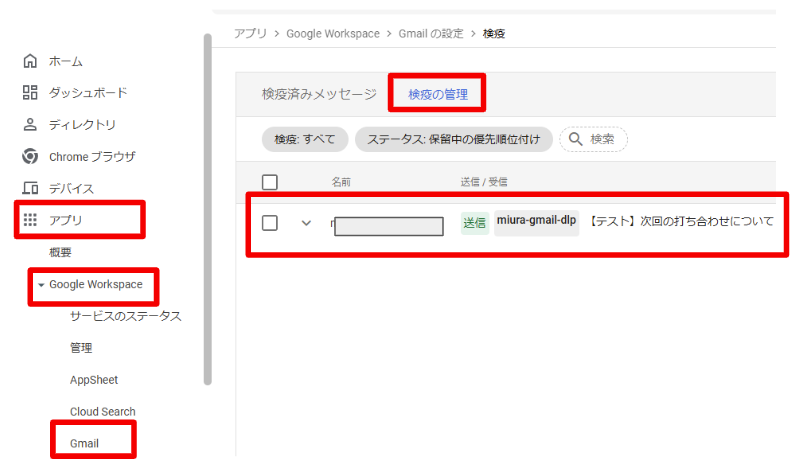Click the Directory person icon
The height and width of the screenshot is (462, 794).
pyautogui.click(x=30, y=124)
